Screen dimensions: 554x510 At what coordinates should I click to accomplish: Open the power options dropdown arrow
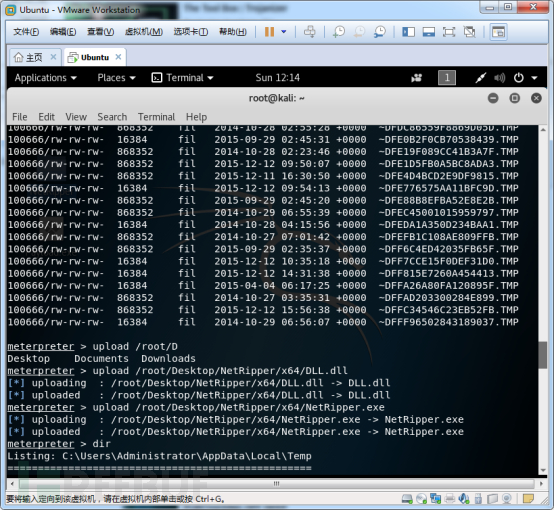click(x=284, y=32)
